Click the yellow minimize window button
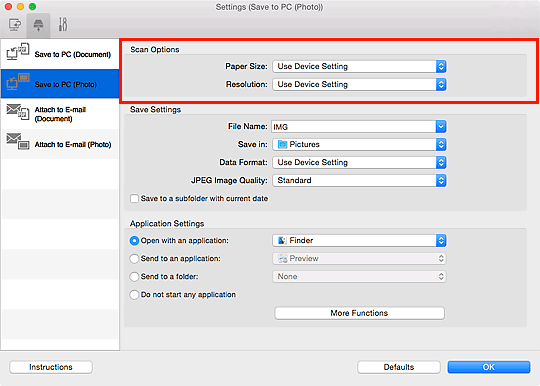540x386 pixels. 20,7
